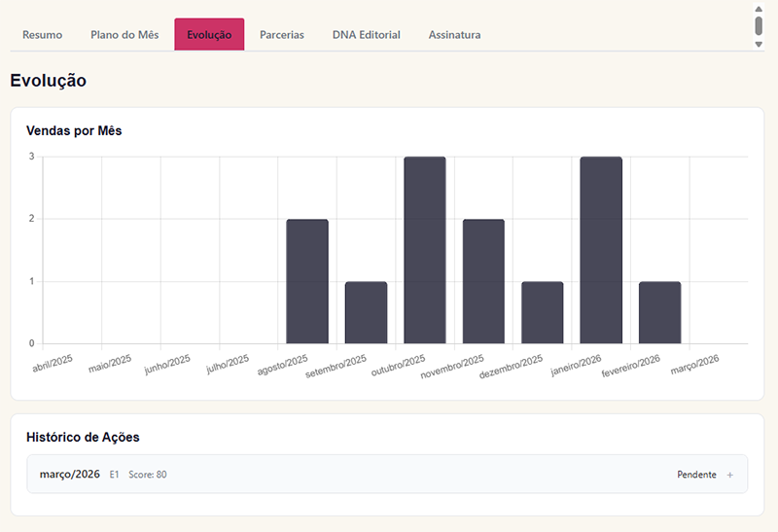Viewport: 778px width, 532px height.
Task: Click the scrollbar up arrow
Action: tap(759, 8)
